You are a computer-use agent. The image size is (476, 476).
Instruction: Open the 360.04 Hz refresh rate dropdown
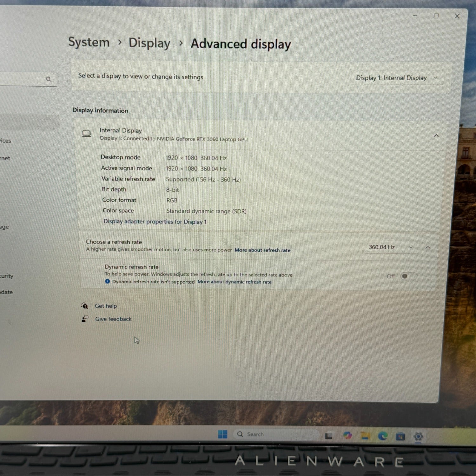[390, 247]
